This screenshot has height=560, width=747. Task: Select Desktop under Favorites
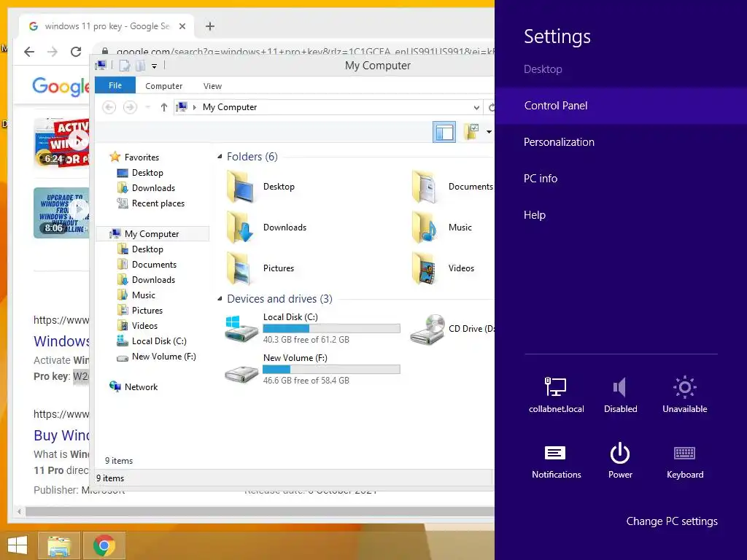(x=140, y=172)
